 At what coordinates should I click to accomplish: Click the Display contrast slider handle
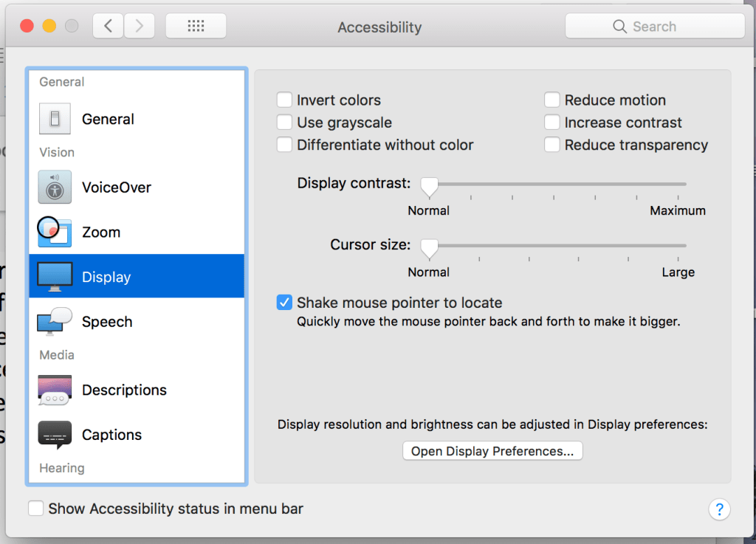[x=429, y=186]
